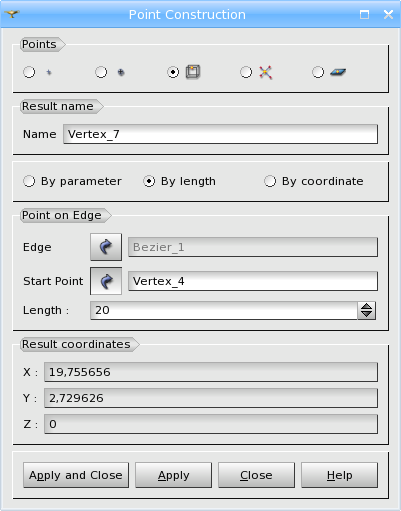This screenshot has width=401, height=511.
Task: Open the Help button
Action: [x=339, y=475]
